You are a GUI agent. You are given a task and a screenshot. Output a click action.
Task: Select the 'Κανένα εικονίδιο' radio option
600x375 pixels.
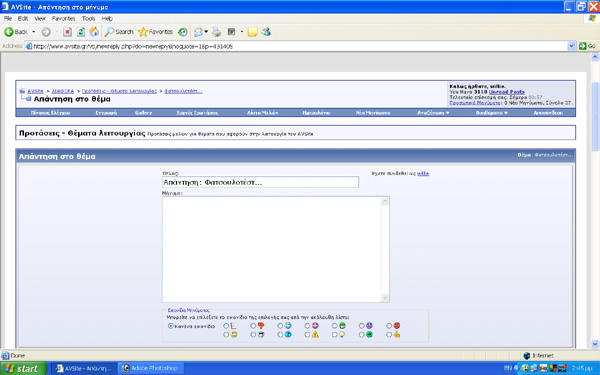click(171, 326)
